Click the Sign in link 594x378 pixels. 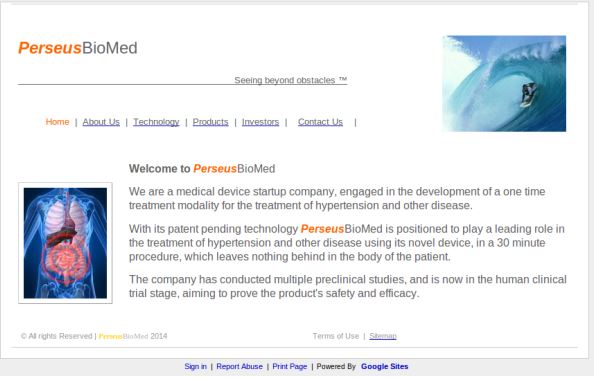[195, 366]
